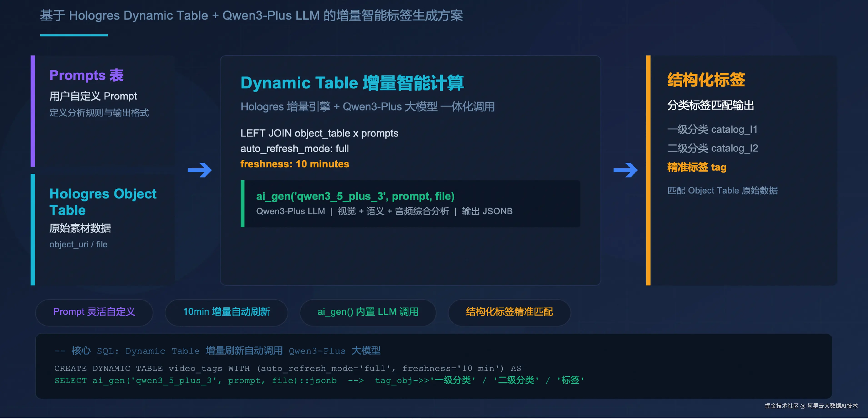The height and width of the screenshot is (419, 868).
Task: Select the '二级分类 catalog_l2' item
Action: pyautogui.click(x=712, y=148)
